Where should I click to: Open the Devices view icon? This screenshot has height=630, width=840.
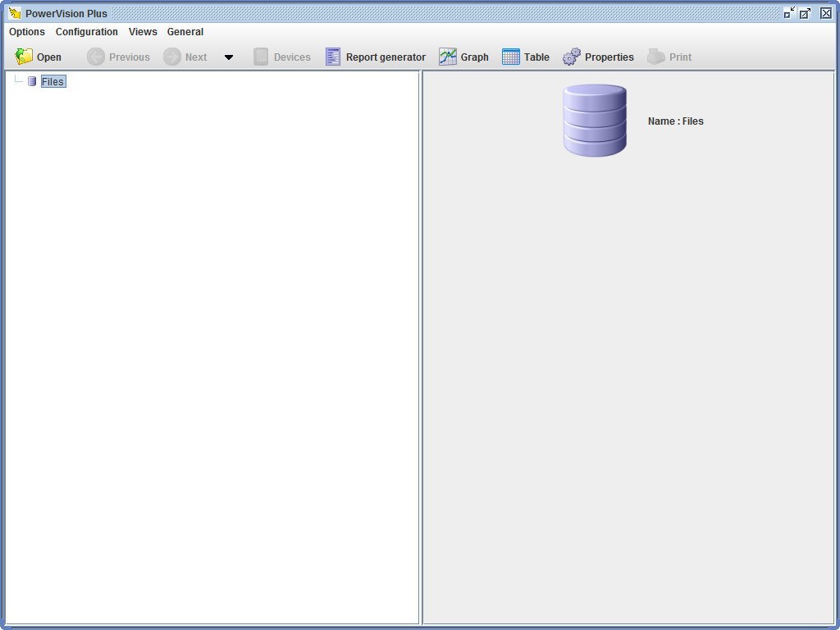[x=261, y=57]
